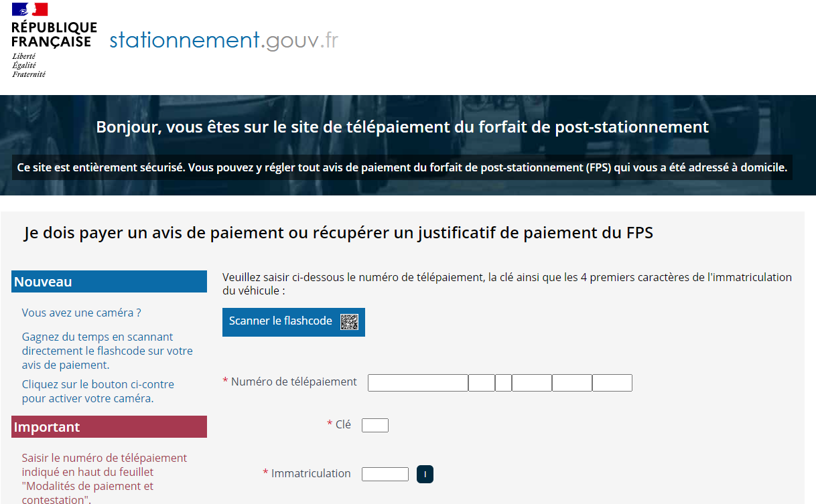Focus the first wide Numéro de télépaiement box
Image resolution: width=816 pixels, height=504 pixels.
[418, 383]
